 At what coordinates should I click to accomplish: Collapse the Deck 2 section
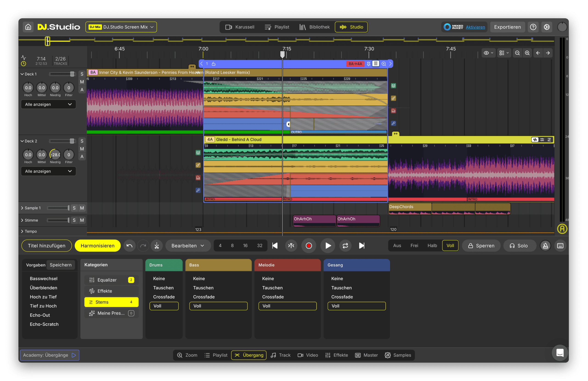[x=22, y=141]
